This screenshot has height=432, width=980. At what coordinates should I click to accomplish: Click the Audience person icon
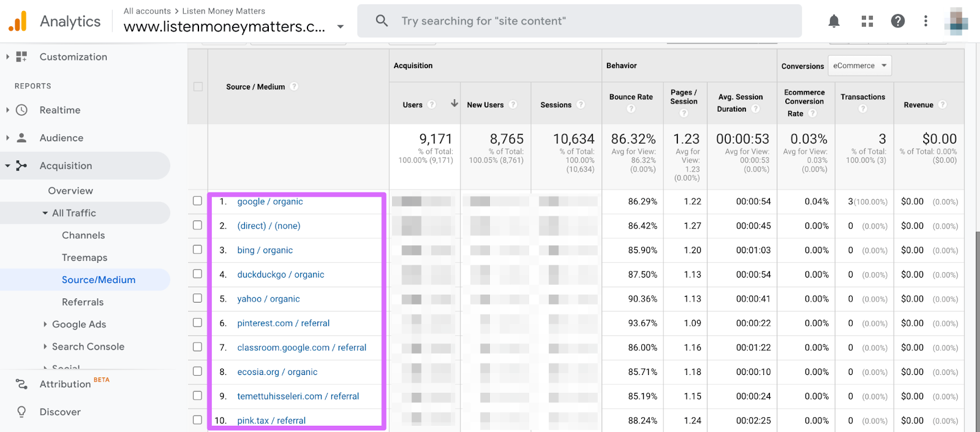21,138
